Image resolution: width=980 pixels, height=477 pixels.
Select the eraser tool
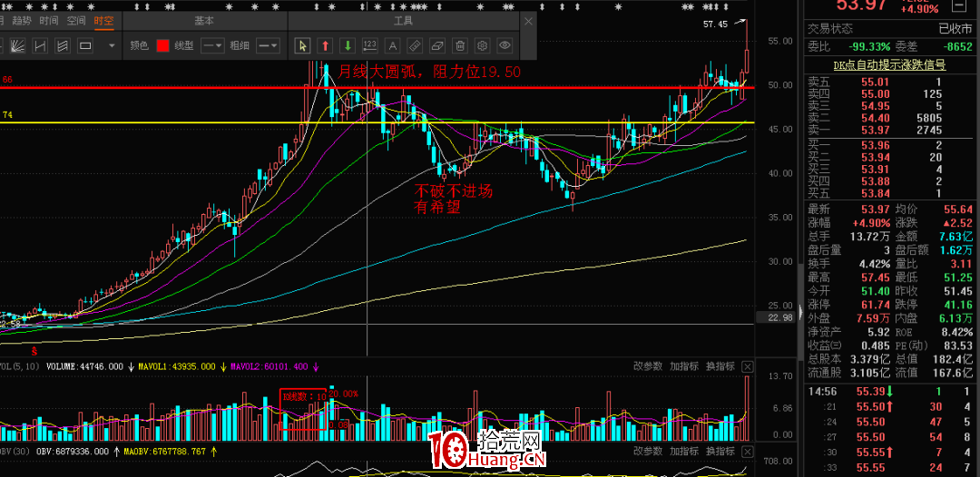436,45
